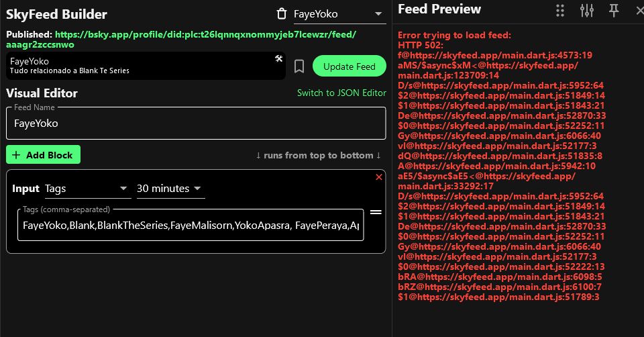Pin the Feed Preview panel
Screen dimensions: 644x337
(x=614, y=11)
